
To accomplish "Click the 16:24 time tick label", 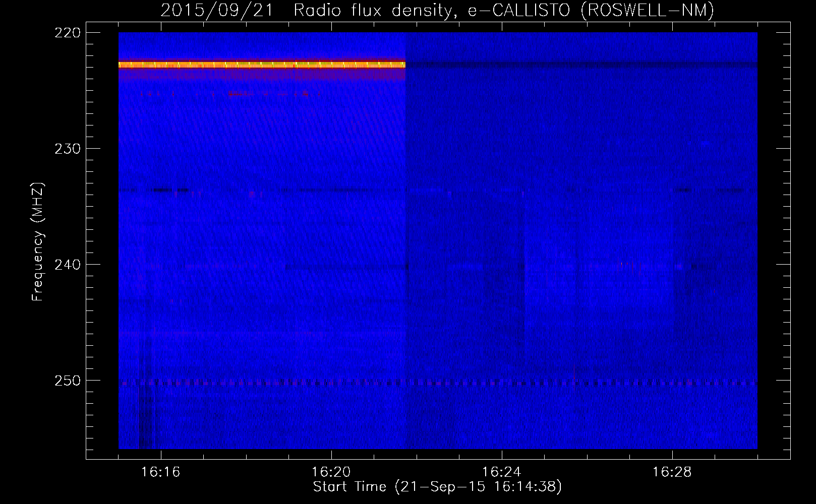I will (x=501, y=472).
